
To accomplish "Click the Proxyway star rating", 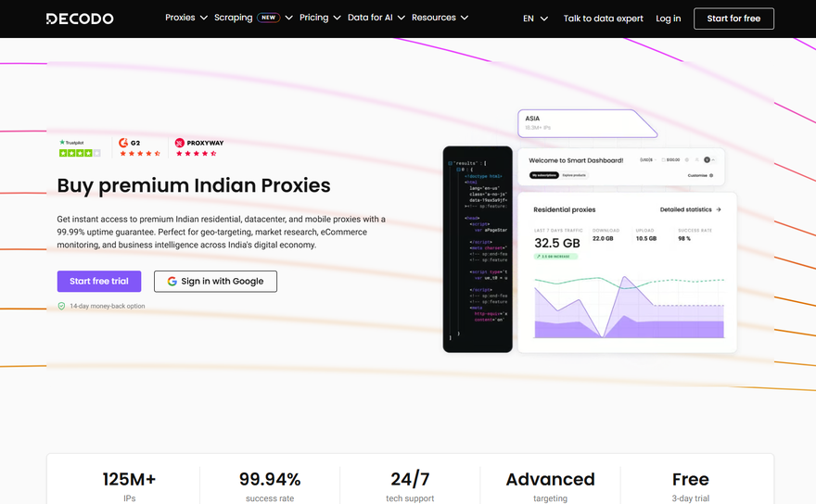I will coord(196,154).
